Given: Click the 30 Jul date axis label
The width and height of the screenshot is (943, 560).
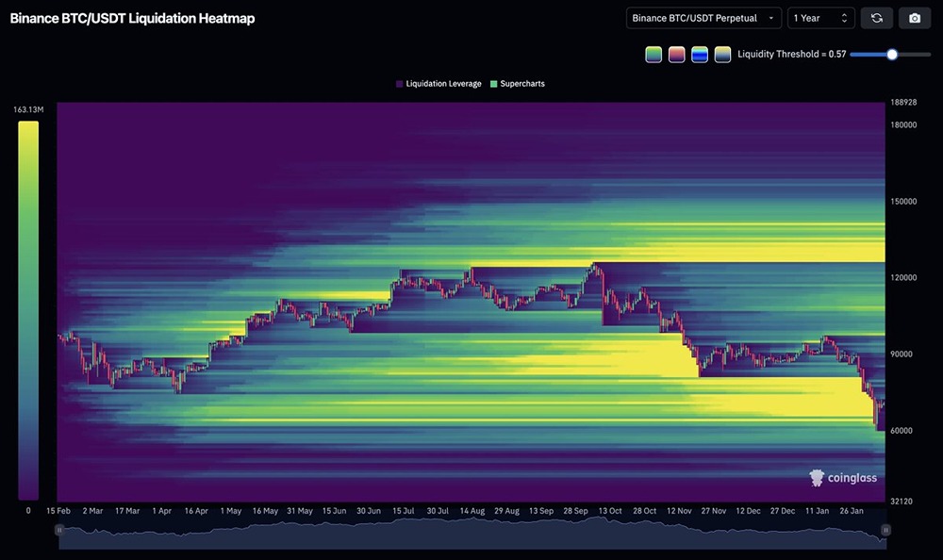Looking at the screenshot, I should tap(438, 511).
